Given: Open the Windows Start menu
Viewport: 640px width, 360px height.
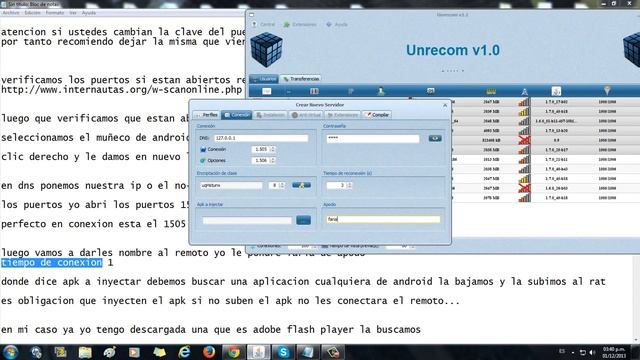Looking at the screenshot, I should (11, 352).
